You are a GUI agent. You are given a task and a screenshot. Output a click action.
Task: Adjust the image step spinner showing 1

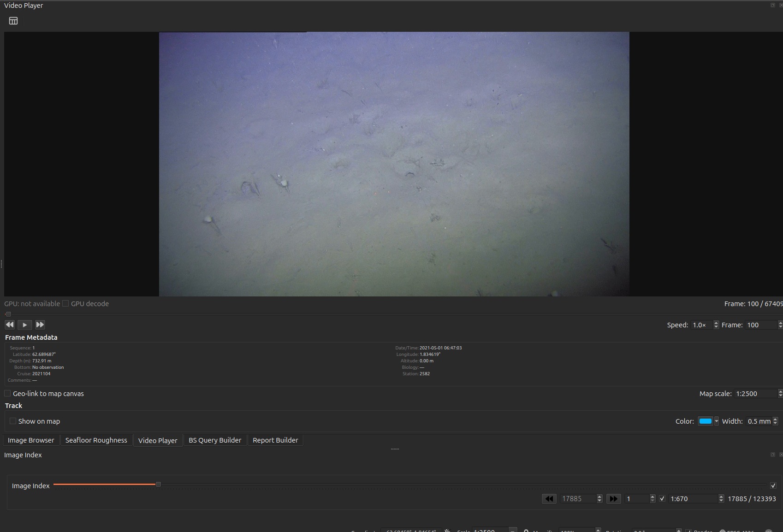pos(652,499)
